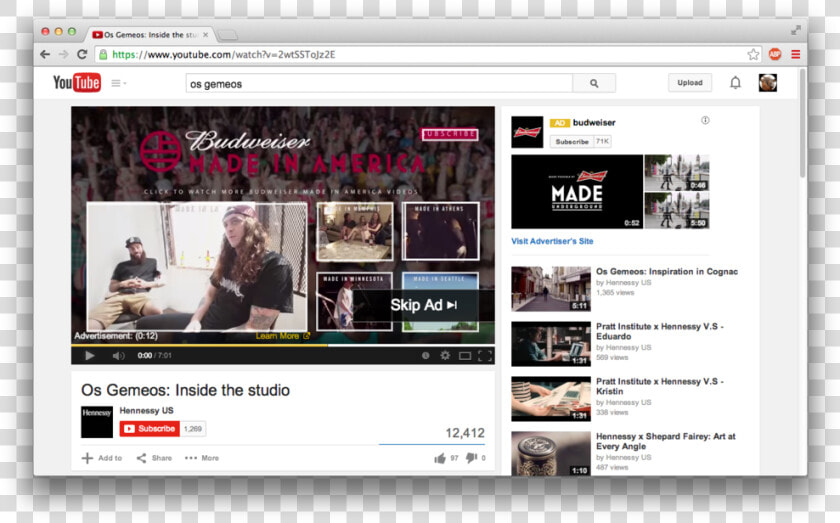Open the user avatar account menu
The image size is (840, 523).
(768, 83)
